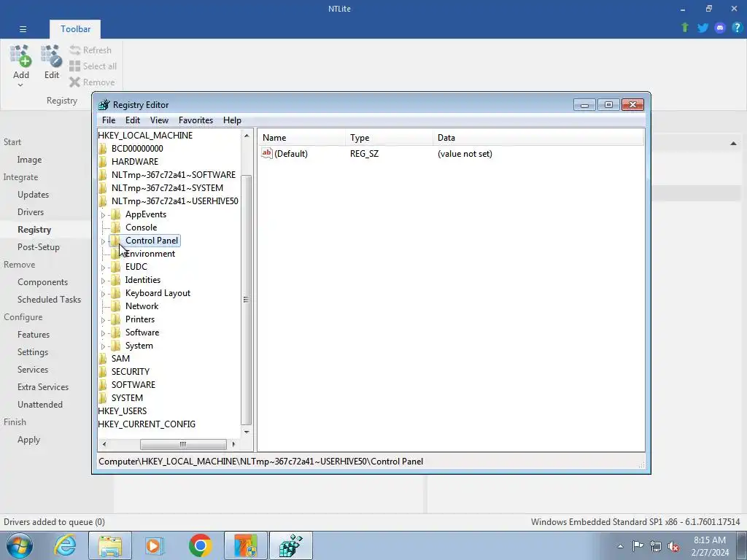Click the Edit registry icon in NTLite toolbar
The width and height of the screenshot is (747, 560).
point(52,55)
